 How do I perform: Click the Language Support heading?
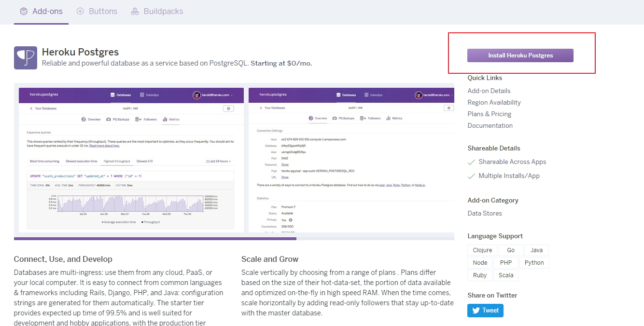point(495,236)
